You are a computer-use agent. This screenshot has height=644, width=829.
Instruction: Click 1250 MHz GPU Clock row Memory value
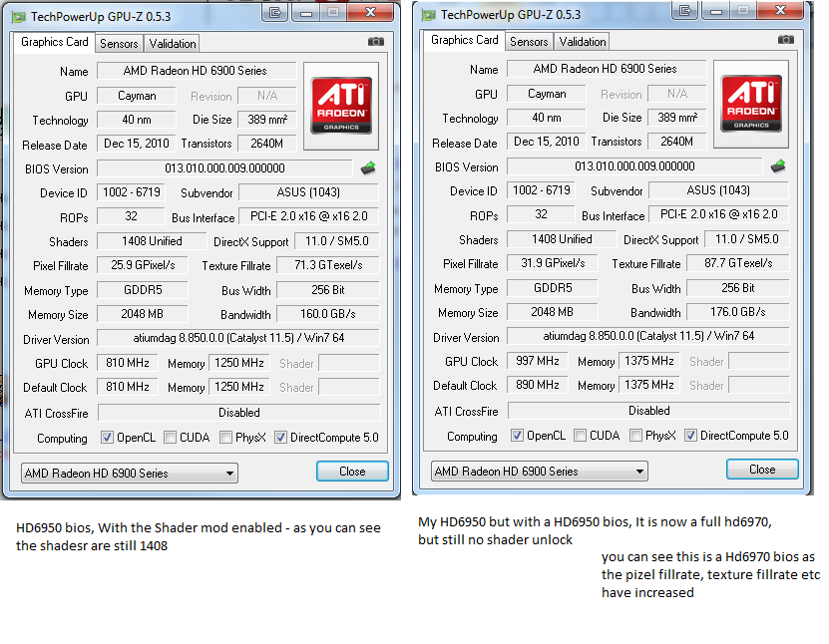coord(239,363)
